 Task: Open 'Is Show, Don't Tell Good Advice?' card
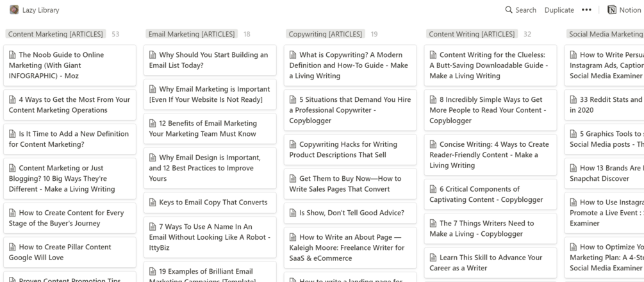[x=350, y=212]
